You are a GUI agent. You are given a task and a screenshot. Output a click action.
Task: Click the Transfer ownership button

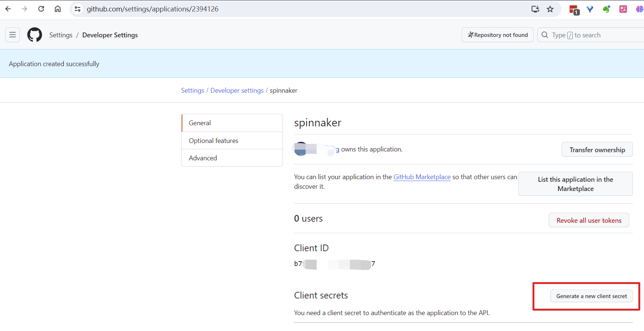pyautogui.click(x=597, y=149)
